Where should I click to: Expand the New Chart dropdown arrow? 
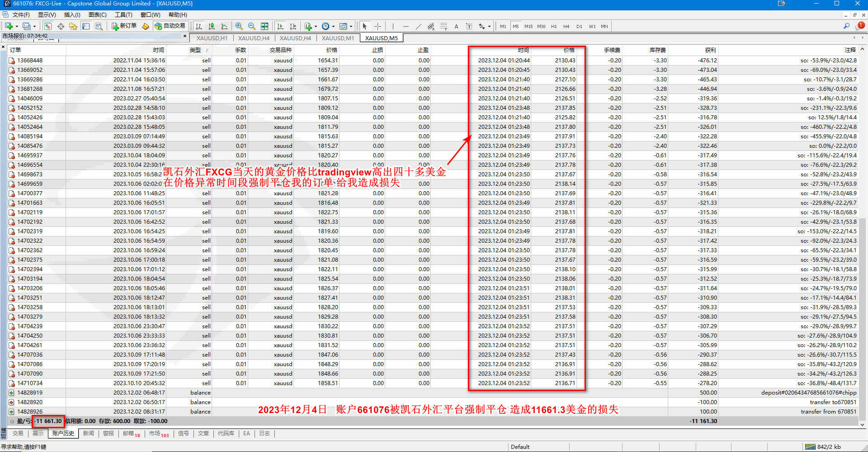click(x=16, y=26)
